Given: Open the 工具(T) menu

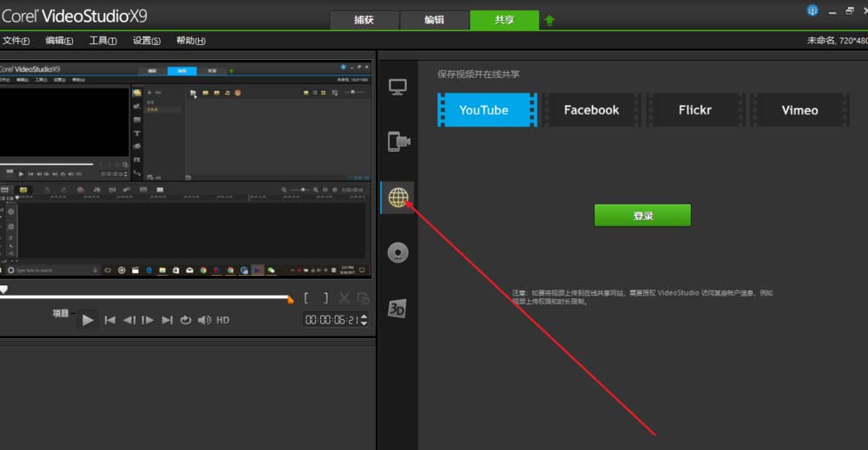Looking at the screenshot, I should [x=103, y=41].
